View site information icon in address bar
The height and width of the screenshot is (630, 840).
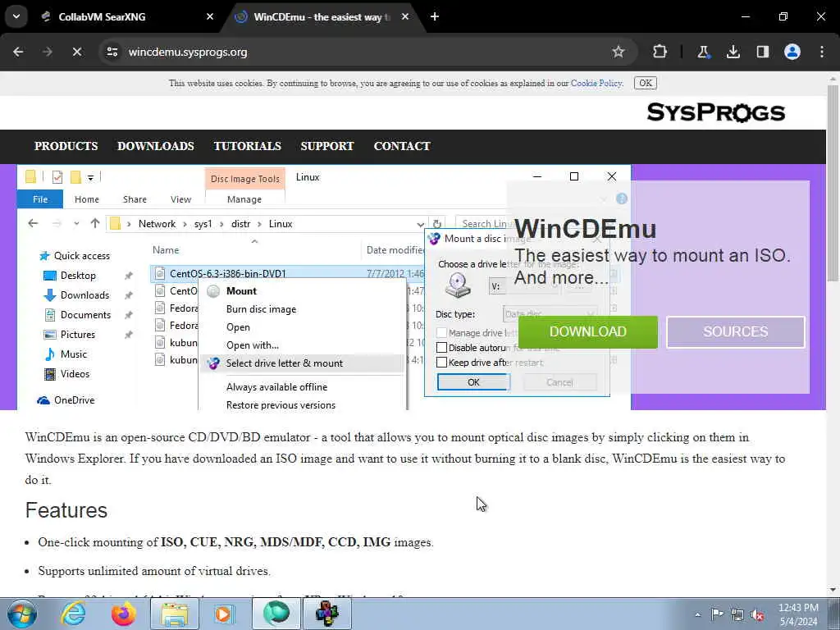click(112, 52)
